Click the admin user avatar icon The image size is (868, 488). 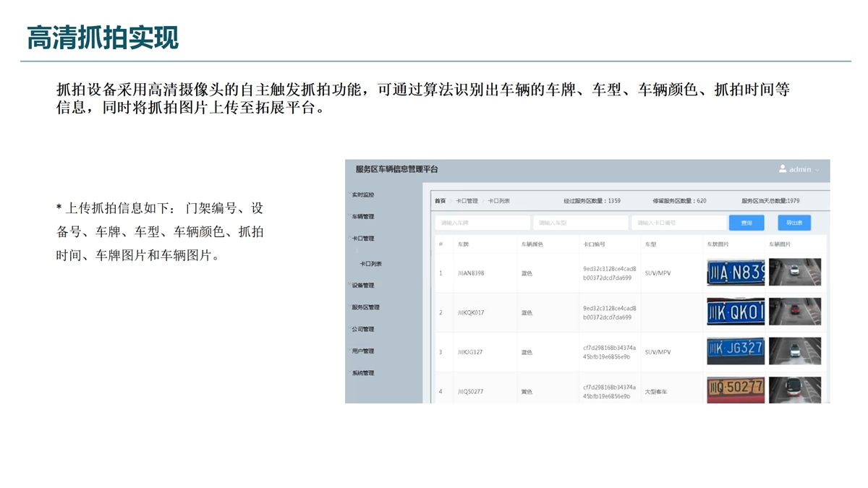coord(783,169)
